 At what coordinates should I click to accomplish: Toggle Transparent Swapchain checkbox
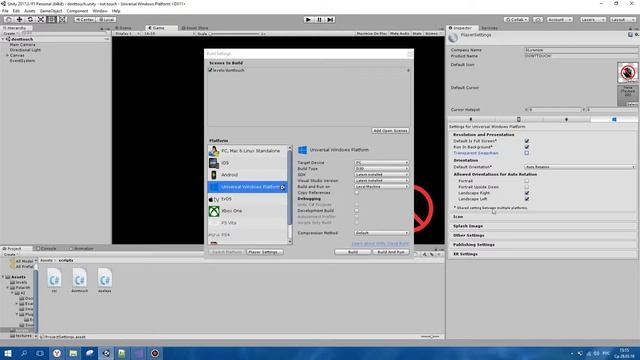click(527, 153)
